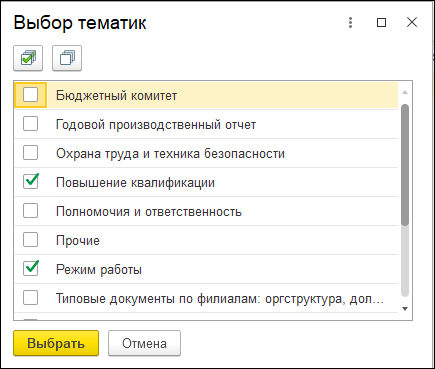Maximize the Выбор тематик dialog
The height and width of the screenshot is (369, 435).
click(381, 23)
